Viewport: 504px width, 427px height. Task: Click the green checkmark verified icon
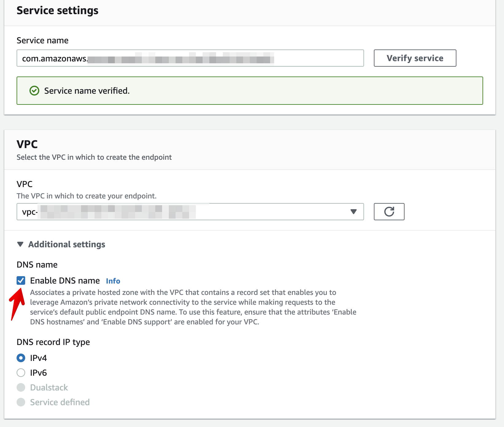pyautogui.click(x=34, y=91)
